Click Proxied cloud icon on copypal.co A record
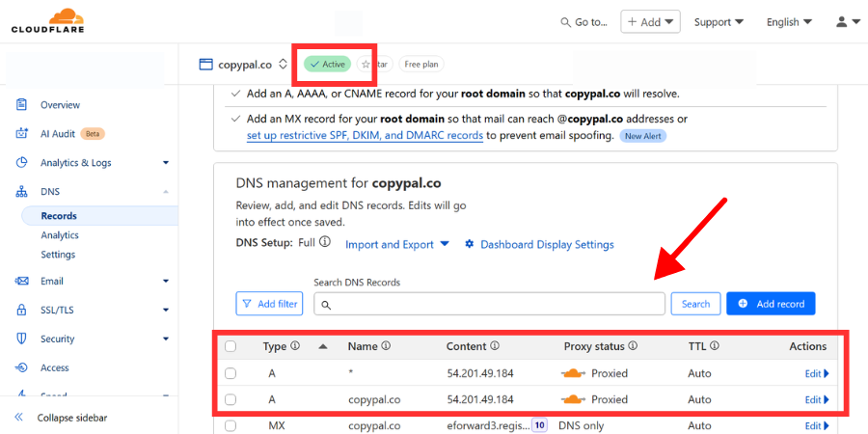This screenshot has width=868, height=434. pos(573,399)
